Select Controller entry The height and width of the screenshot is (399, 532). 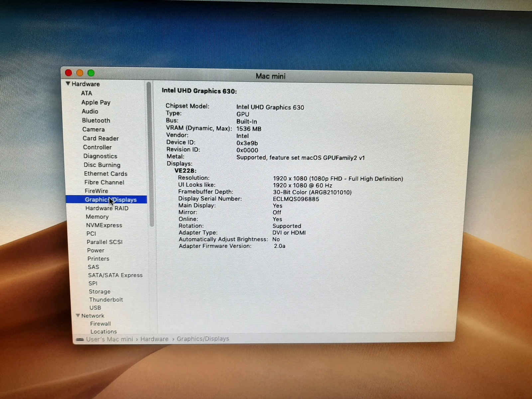tap(97, 147)
